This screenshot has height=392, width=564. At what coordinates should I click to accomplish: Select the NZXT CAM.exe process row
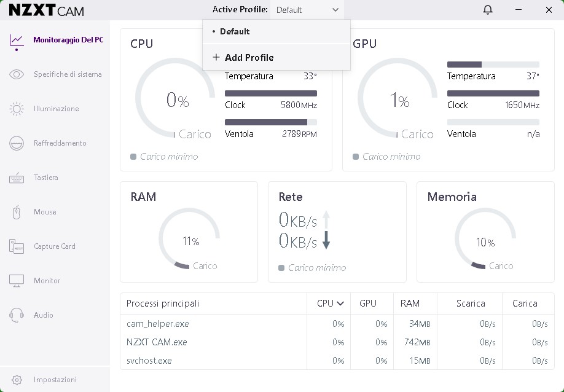coord(157,342)
